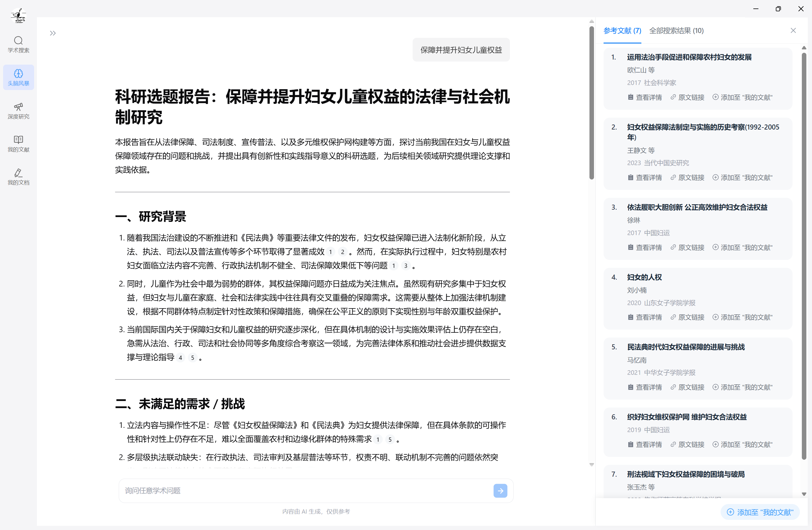The height and width of the screenshot is (530, 812).
Task: Expand the collapsed sidebar with double chevron
Action: coord(52,33)
